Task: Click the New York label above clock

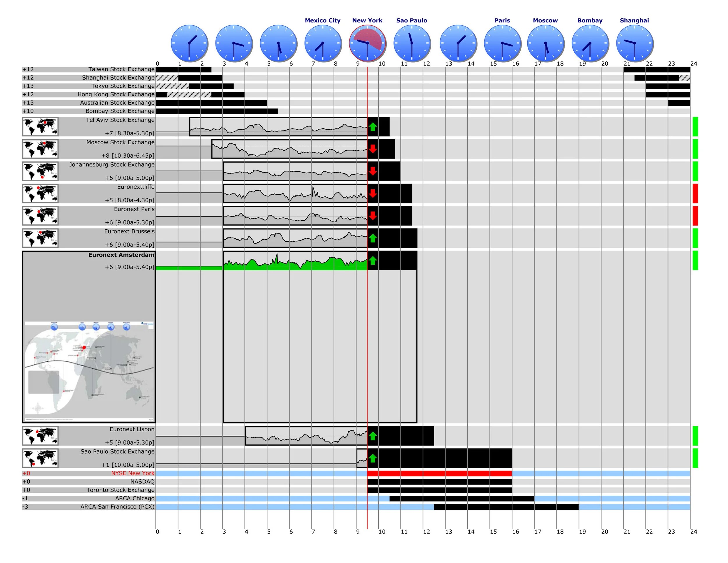Action: tap(367, 20)
